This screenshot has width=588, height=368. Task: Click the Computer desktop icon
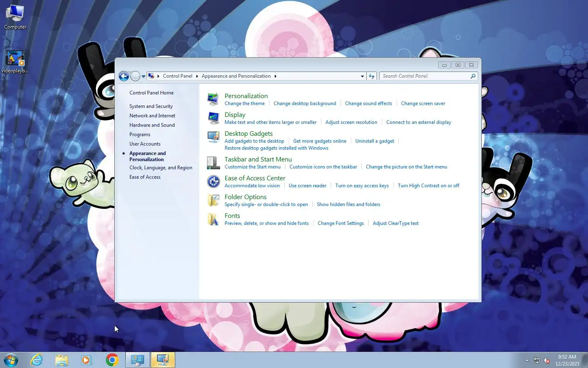tap(15, 17)
